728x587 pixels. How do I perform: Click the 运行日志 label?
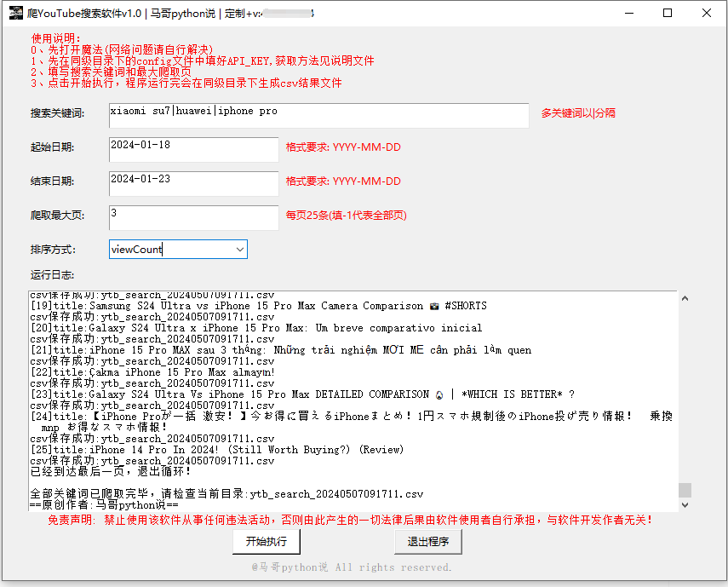coord(52,275)
